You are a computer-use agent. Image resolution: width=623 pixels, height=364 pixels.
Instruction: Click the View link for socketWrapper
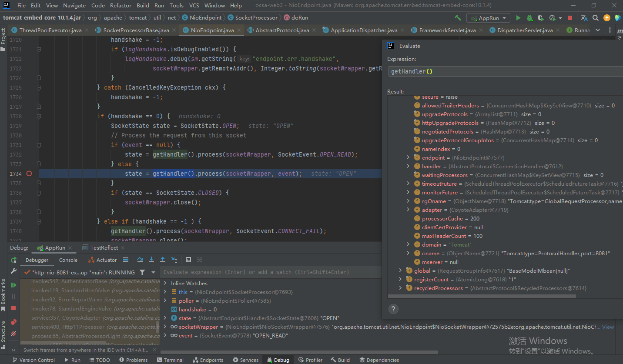pyautogui.click(x=608, y=327)
